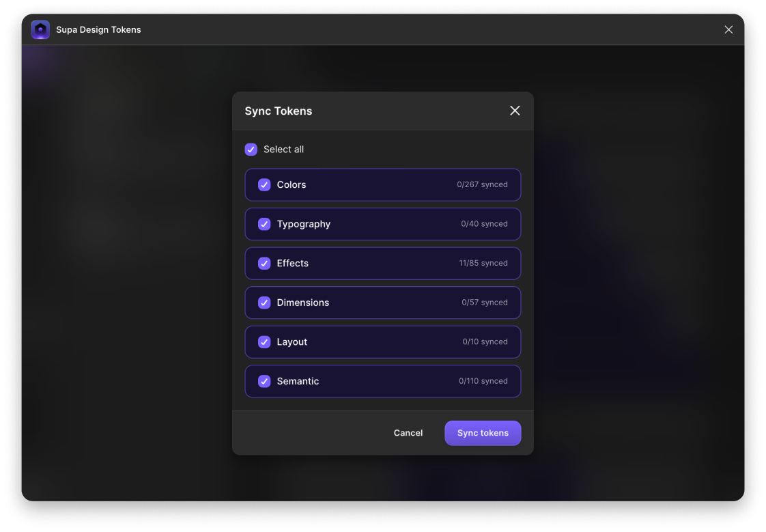Click the Select all label text
This screenshot has width=766, height=532.
click(283, 150)
